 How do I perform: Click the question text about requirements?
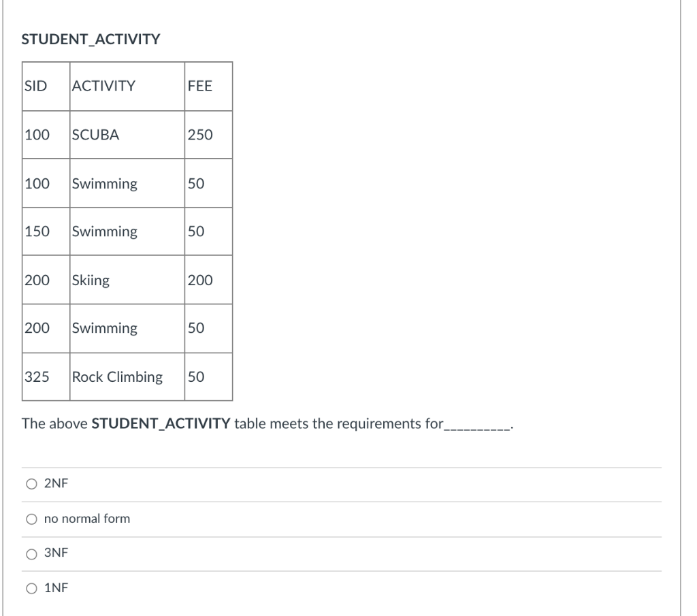coord(267,423)
